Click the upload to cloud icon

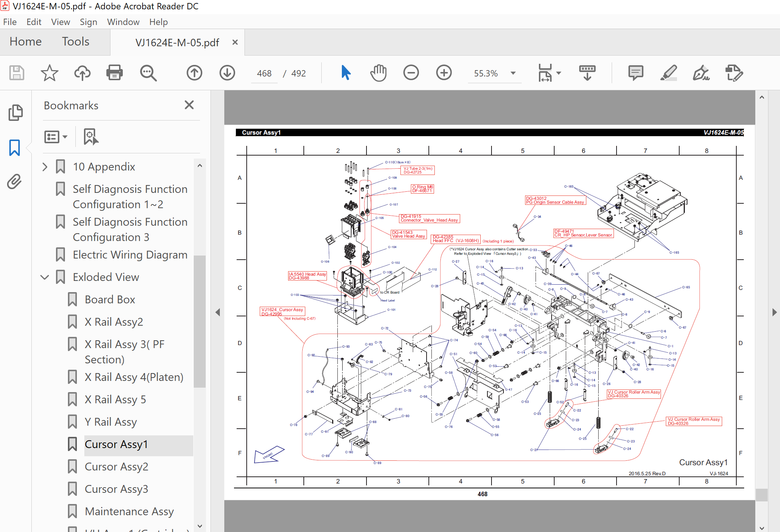pyautogui.click(x=82, y=73)
